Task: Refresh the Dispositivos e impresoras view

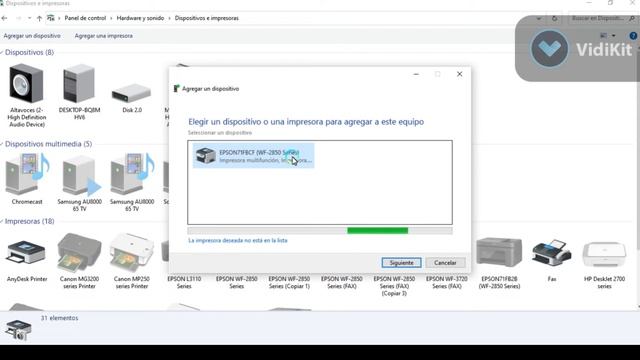Action: (x=554, y=18)
